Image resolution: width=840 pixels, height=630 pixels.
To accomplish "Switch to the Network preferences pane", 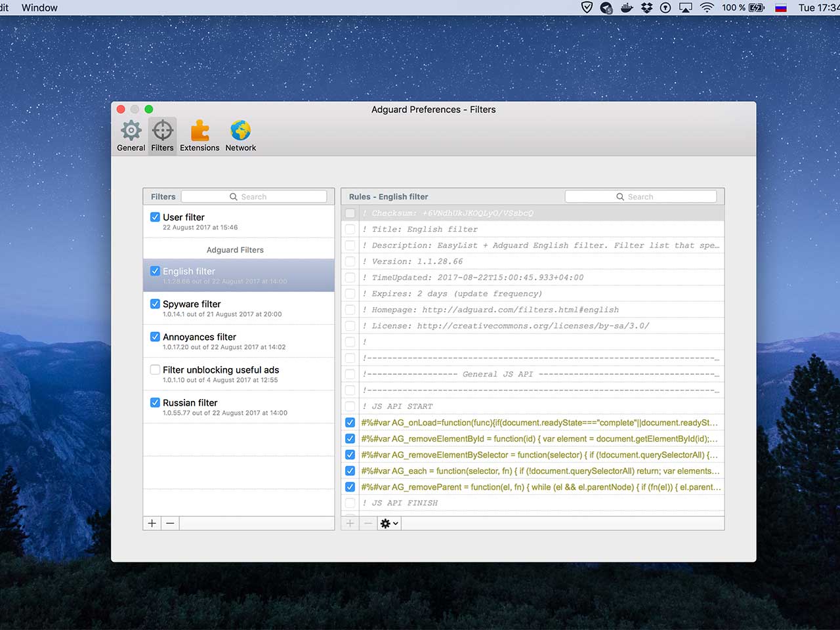I will [241, 135].
